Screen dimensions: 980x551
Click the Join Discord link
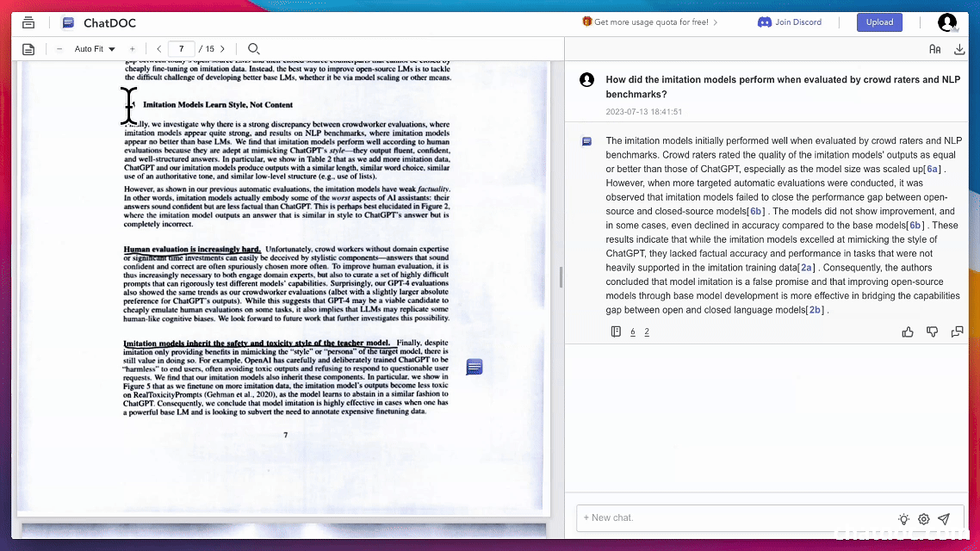click(x=790, y=22)
